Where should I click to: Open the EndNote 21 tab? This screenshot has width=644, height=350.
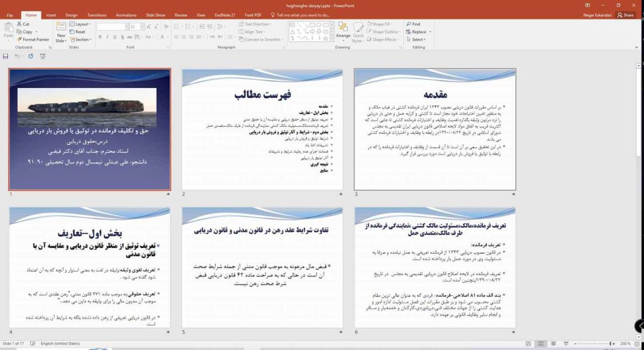point(225,15)
